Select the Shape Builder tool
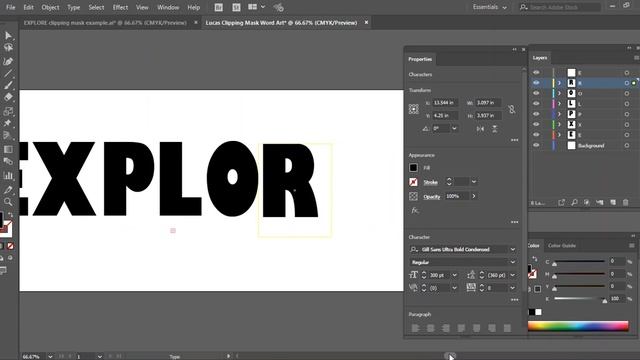The image size is (640, 360). pos(8,111)
